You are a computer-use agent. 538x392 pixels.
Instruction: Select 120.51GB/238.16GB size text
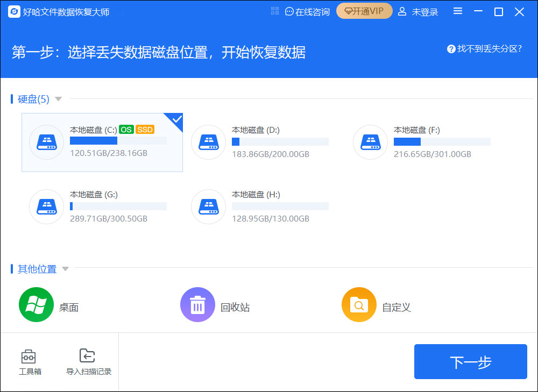(x=109, y=153)
